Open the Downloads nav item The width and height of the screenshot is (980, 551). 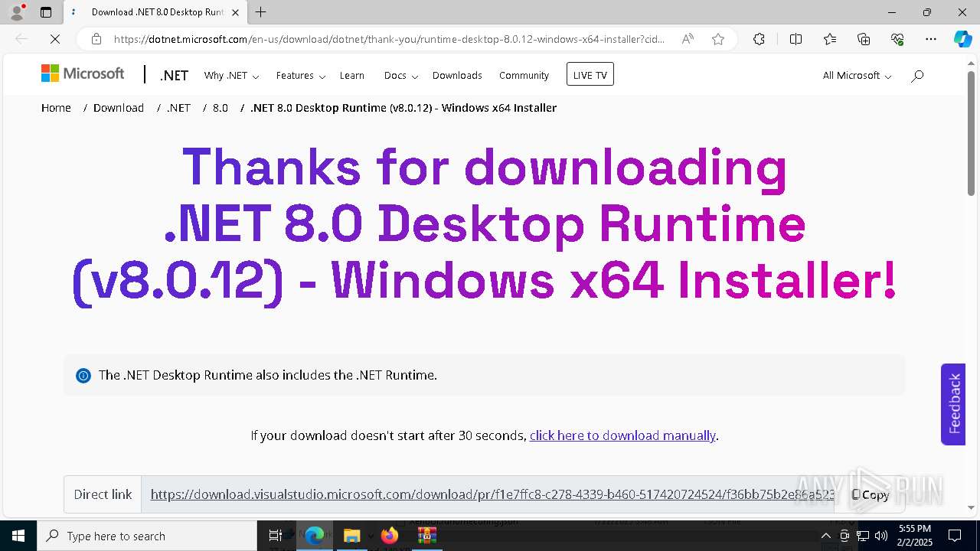(457, 75)
